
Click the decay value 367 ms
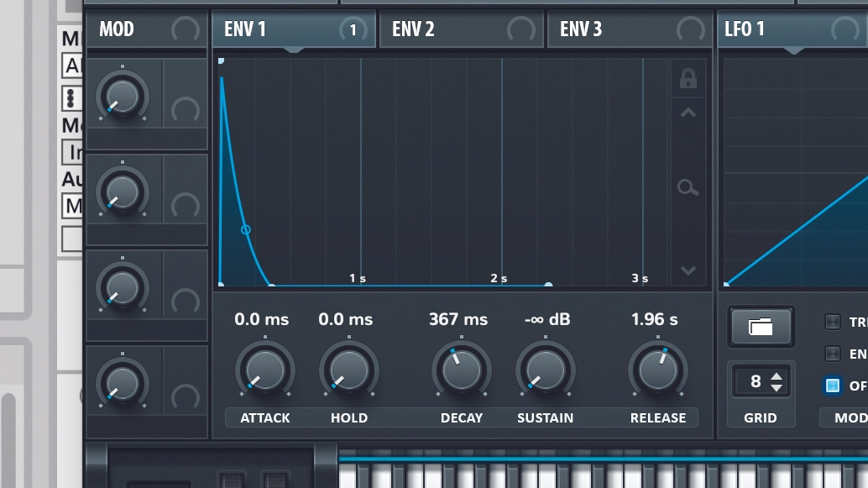click(458, 320)
